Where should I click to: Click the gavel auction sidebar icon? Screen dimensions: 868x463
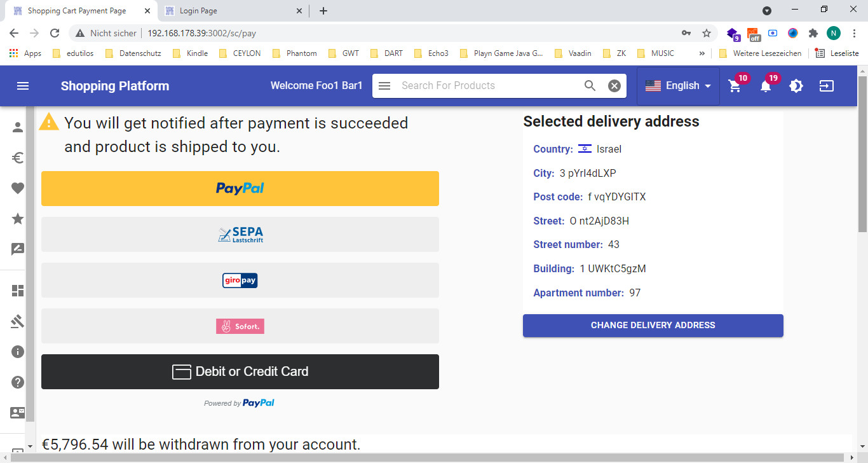pos(18,321)
